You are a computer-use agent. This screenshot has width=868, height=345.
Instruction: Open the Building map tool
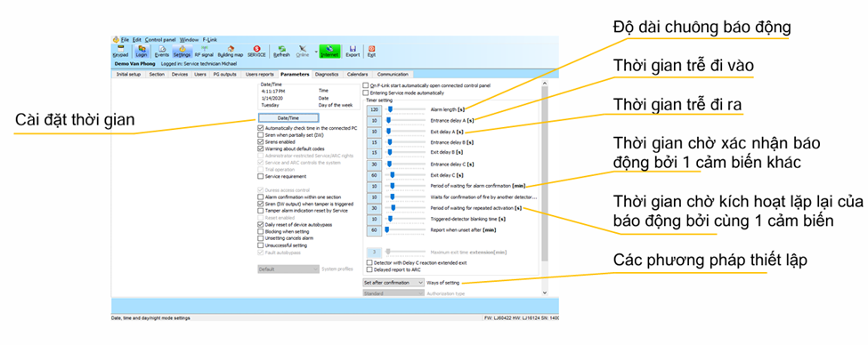[x=231, y=52]
